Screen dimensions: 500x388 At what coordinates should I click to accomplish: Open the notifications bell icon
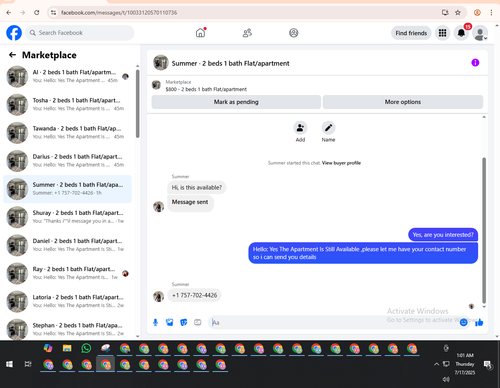click(x=461, y=33)
